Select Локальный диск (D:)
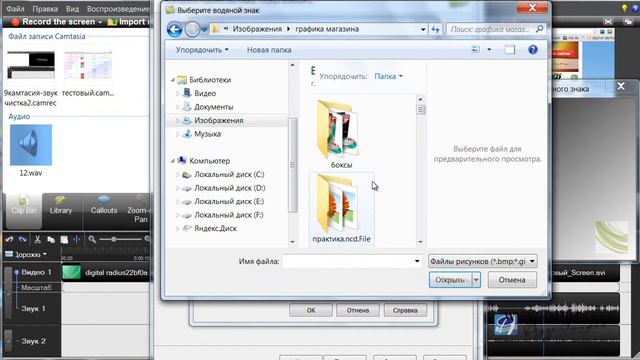 [x=229, y=188]
